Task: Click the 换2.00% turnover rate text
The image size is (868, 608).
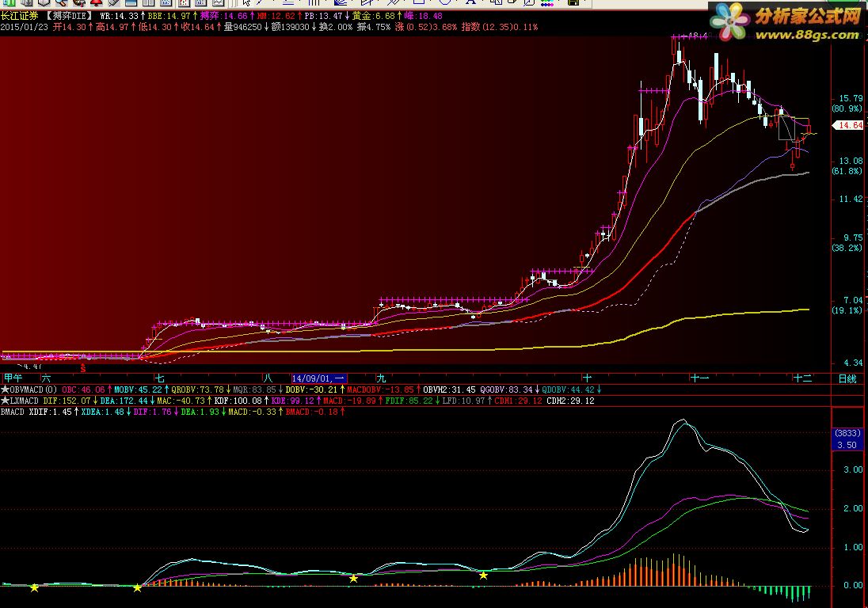Action: [336, 27]
